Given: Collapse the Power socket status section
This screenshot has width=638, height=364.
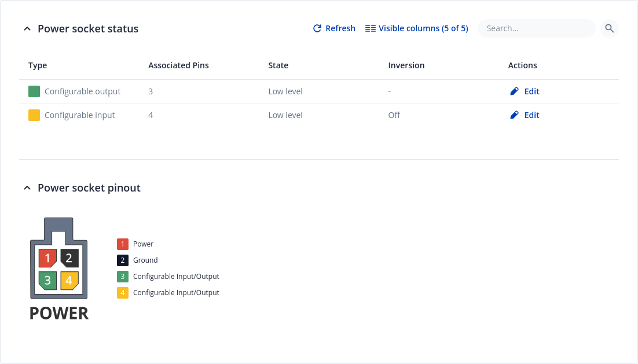Looking at the screenshot, I should tap(27, 29).
